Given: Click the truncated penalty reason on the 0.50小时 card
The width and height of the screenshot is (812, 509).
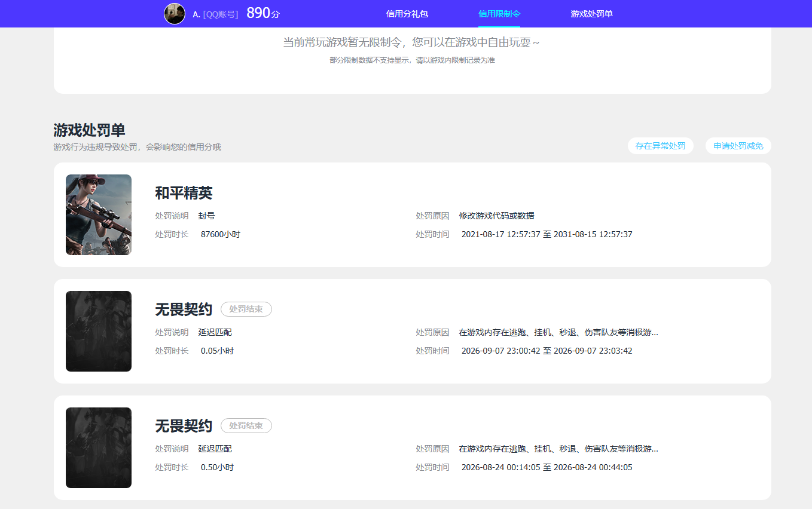Looking at the screenshot, I should 558,449.
